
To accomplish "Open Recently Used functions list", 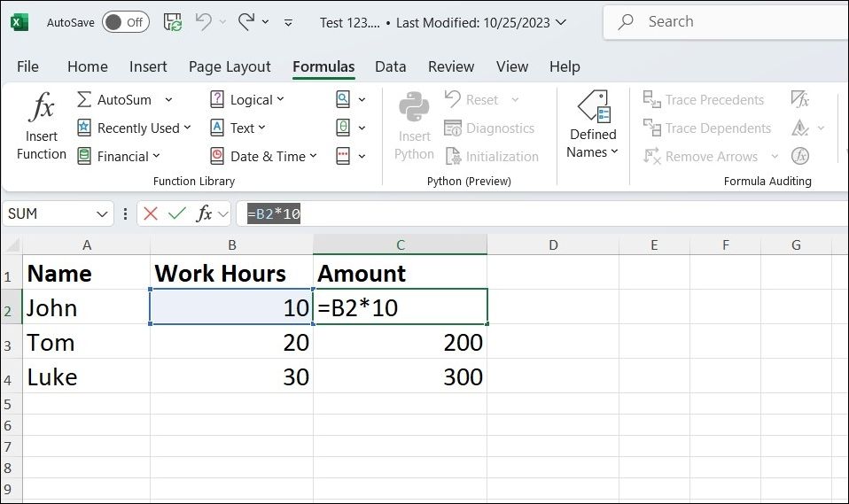I will (x=134, y=128).
